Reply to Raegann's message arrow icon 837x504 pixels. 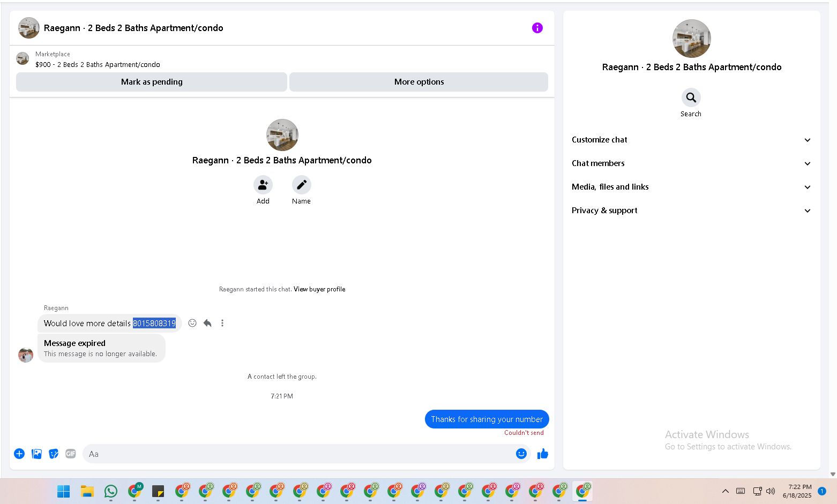tap(207, 323)
